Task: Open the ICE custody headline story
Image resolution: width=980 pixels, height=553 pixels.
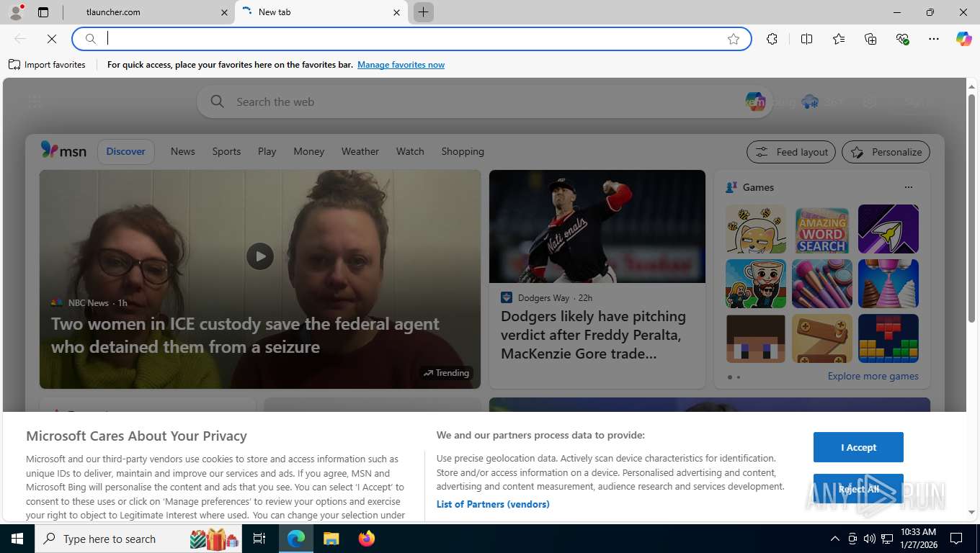Action: 245,336
